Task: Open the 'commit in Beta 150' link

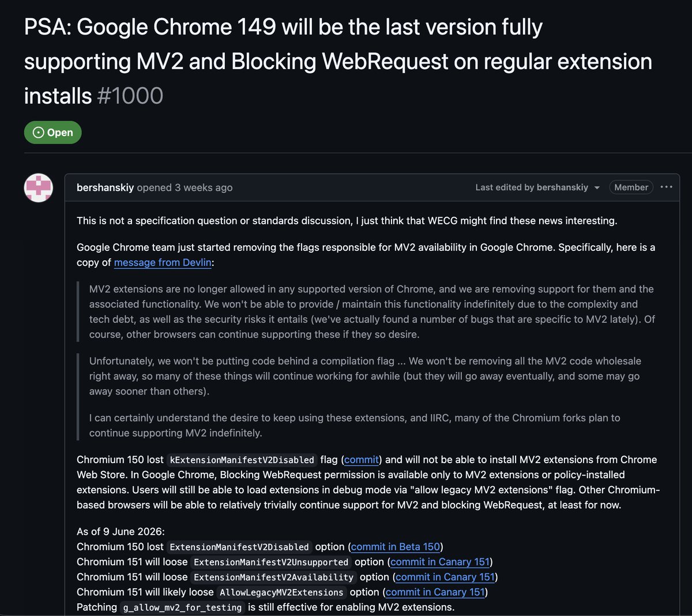Action: [396, 547]
